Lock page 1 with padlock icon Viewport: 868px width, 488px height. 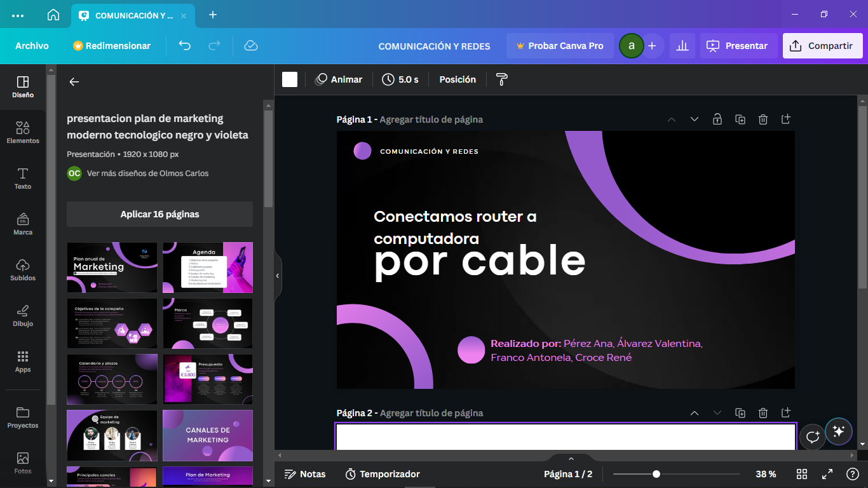pos(717,119)
